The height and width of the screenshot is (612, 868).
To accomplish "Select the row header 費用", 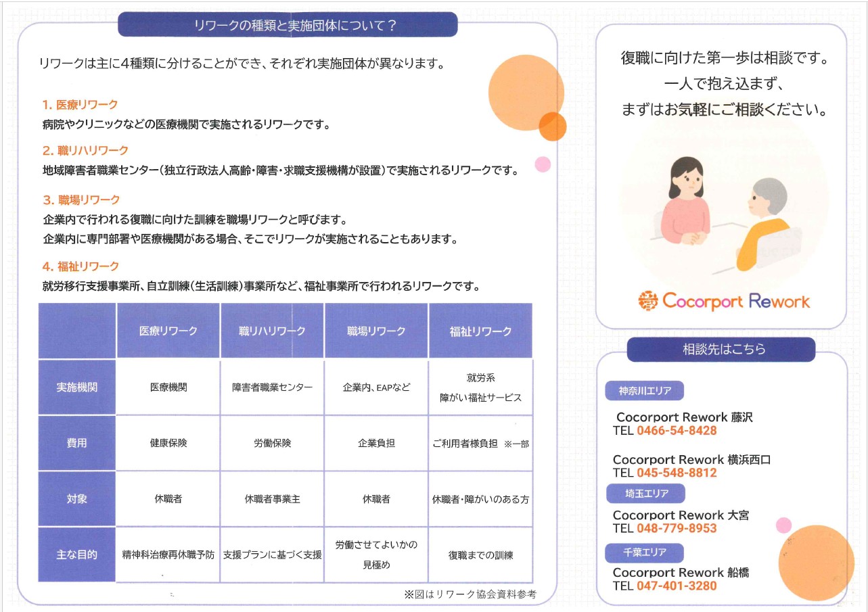I will coord(77,443).
